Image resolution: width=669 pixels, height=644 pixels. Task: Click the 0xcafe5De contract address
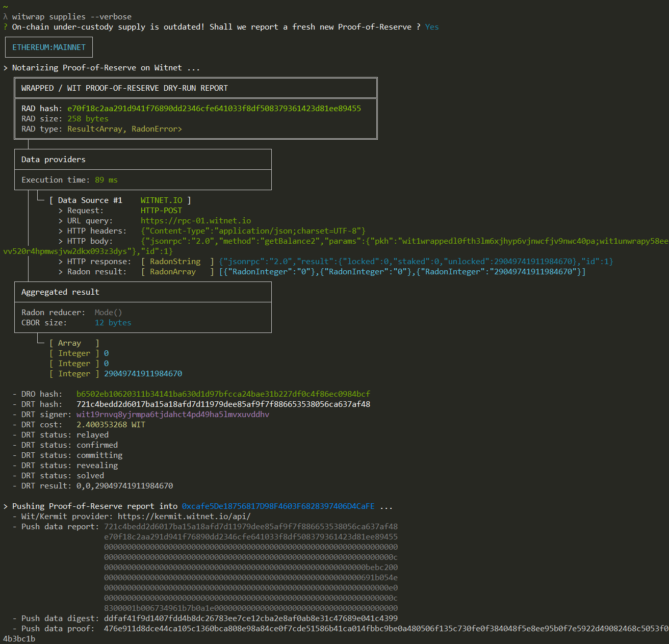click(278, 506)
